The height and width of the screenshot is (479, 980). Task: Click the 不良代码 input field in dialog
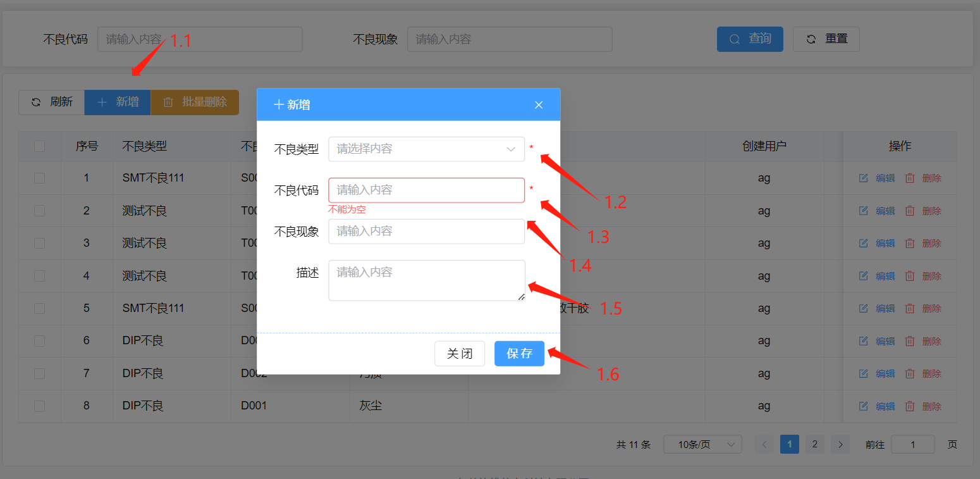pos(426,190)
